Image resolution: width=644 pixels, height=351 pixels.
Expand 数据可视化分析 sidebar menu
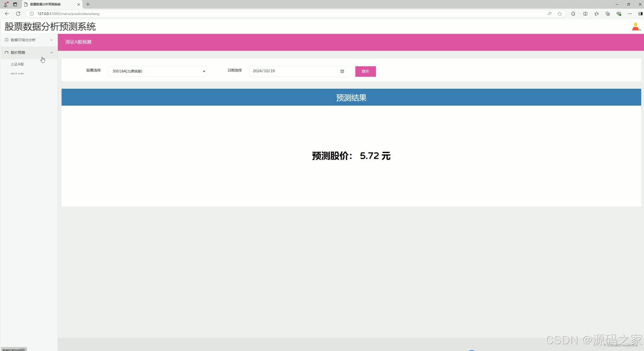(29, 40)
